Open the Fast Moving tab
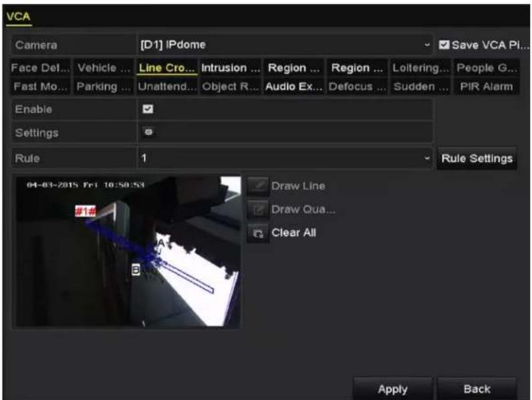 (x=40, y=86)
